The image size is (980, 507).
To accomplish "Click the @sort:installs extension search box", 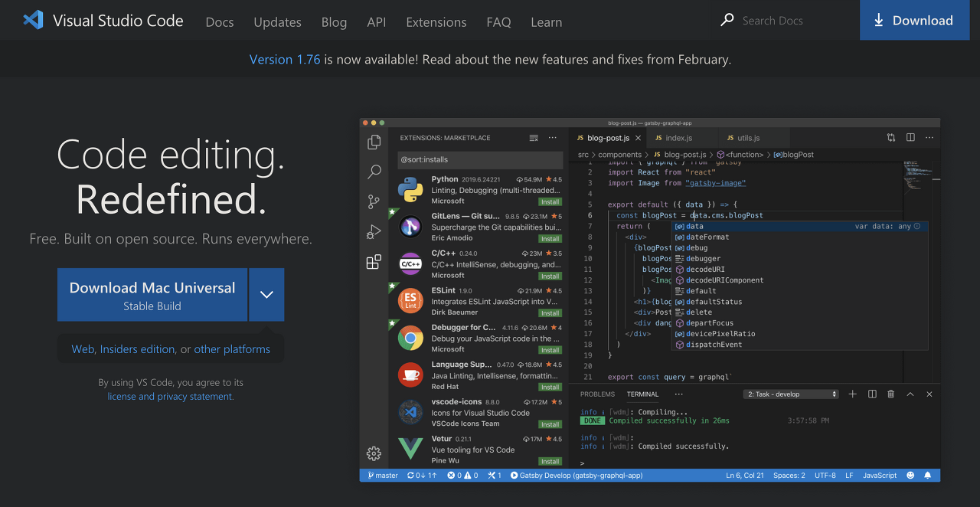I will 480,159.
